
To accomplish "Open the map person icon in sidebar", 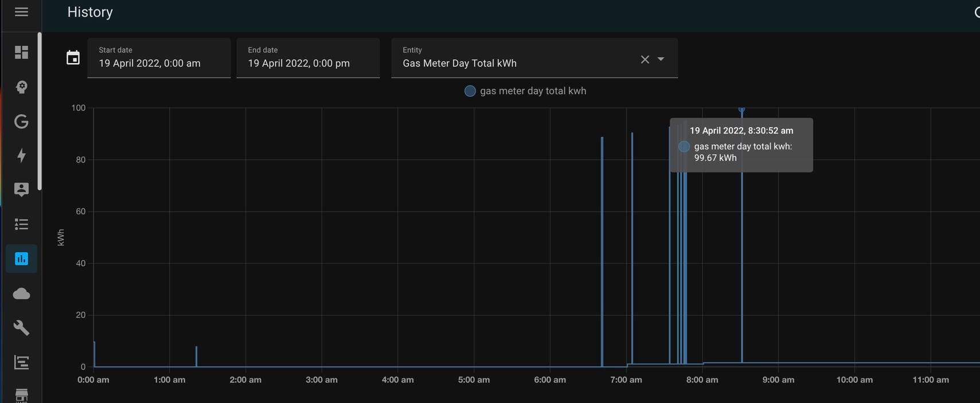I will point(21,190).
